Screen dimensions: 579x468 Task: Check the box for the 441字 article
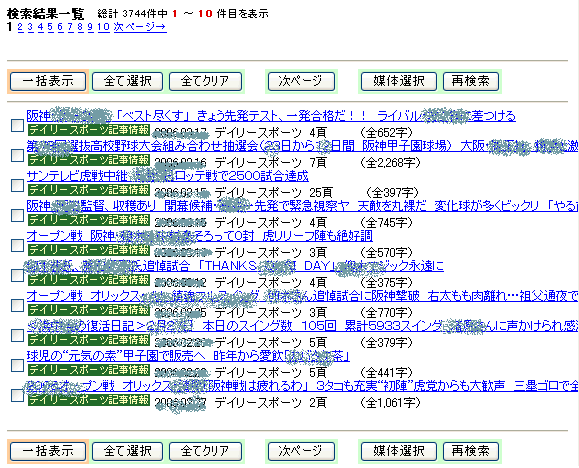[17, 365]
